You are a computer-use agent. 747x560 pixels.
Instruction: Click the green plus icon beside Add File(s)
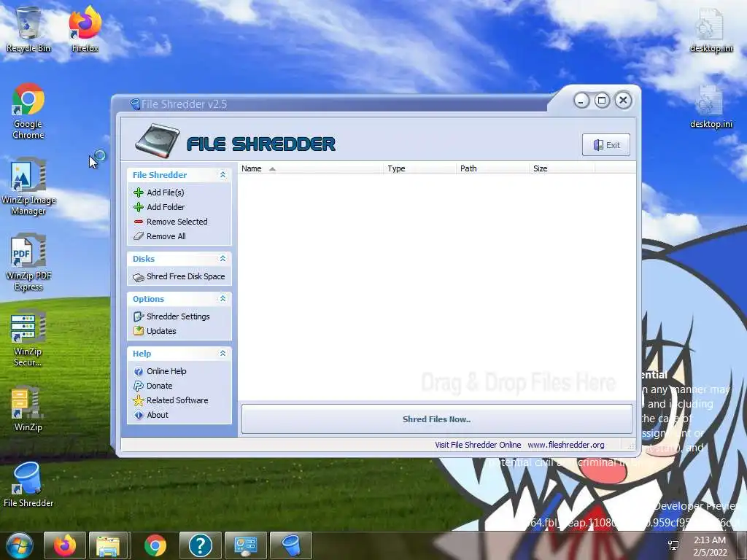138,192
